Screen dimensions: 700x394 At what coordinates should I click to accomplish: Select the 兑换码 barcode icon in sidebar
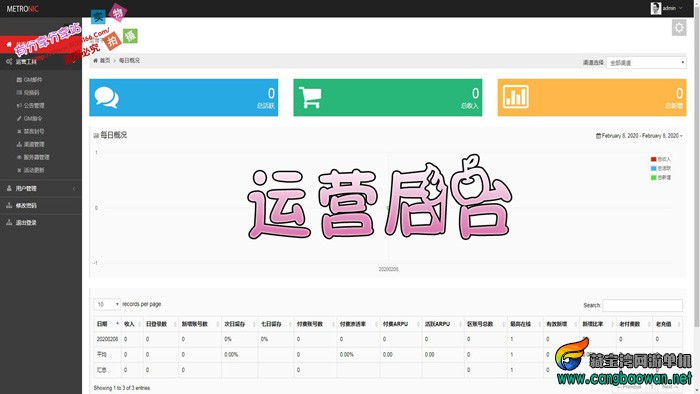pyautogui.click(x=19, y=93)
